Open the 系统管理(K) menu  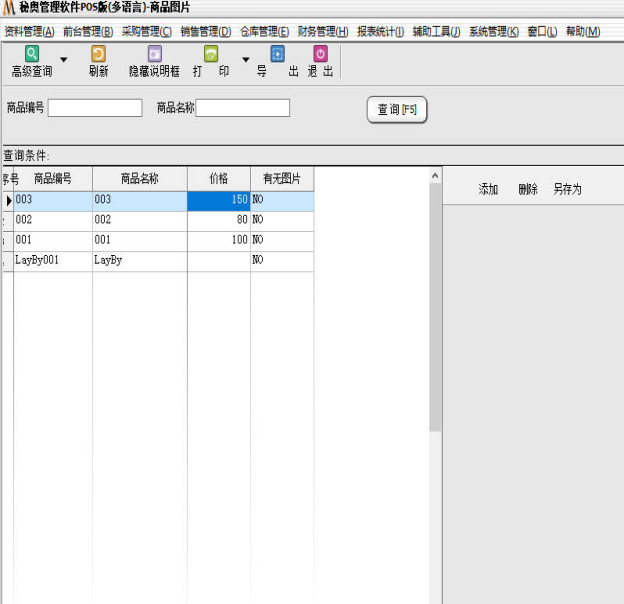tap(494, 31)
